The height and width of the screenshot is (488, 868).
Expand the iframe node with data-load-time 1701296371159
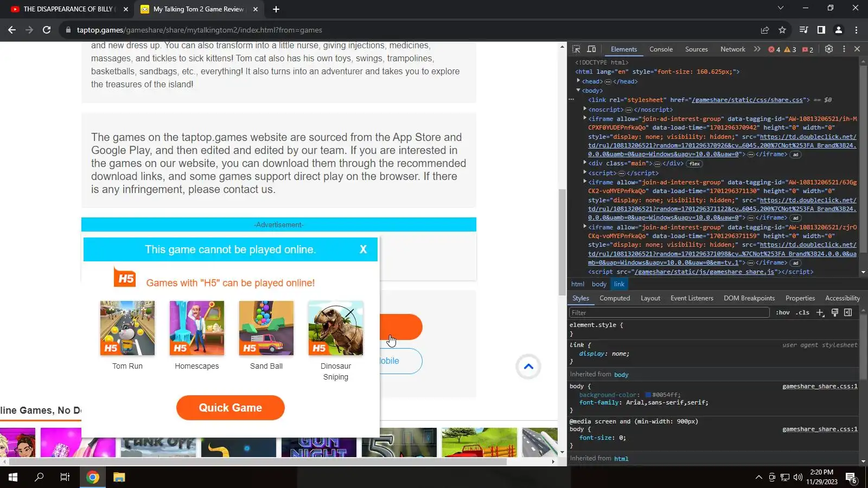pos(585,227)
